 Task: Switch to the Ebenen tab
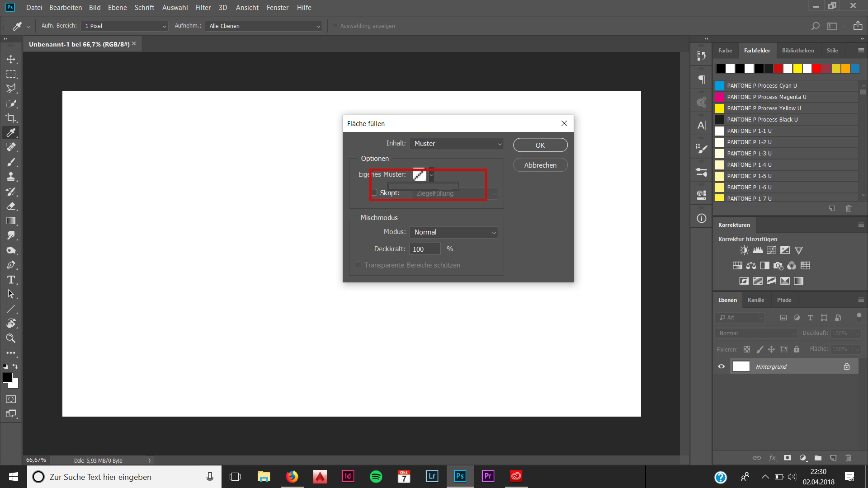[727, 300]
